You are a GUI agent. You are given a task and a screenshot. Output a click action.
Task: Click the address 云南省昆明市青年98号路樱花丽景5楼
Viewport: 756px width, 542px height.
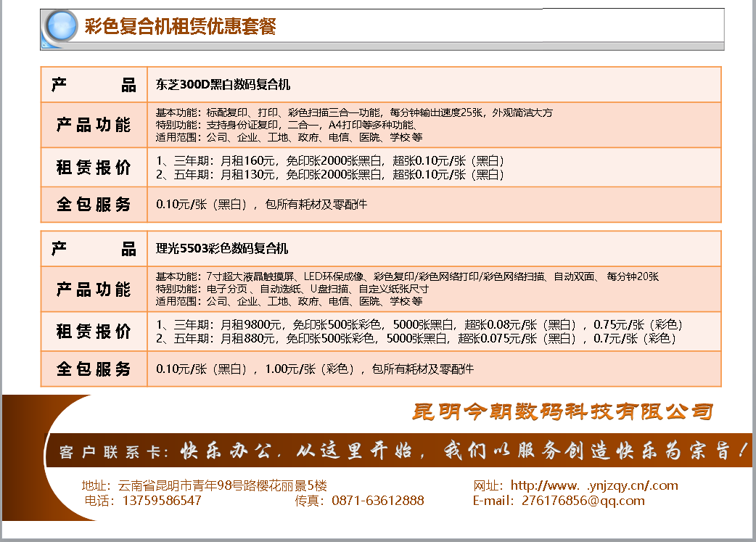click(223, 485)
